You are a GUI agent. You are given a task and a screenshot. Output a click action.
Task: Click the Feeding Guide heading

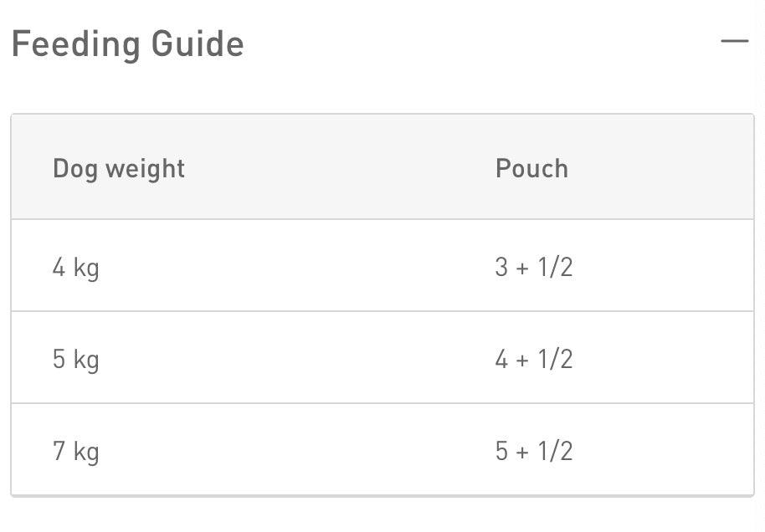point(127,45)
